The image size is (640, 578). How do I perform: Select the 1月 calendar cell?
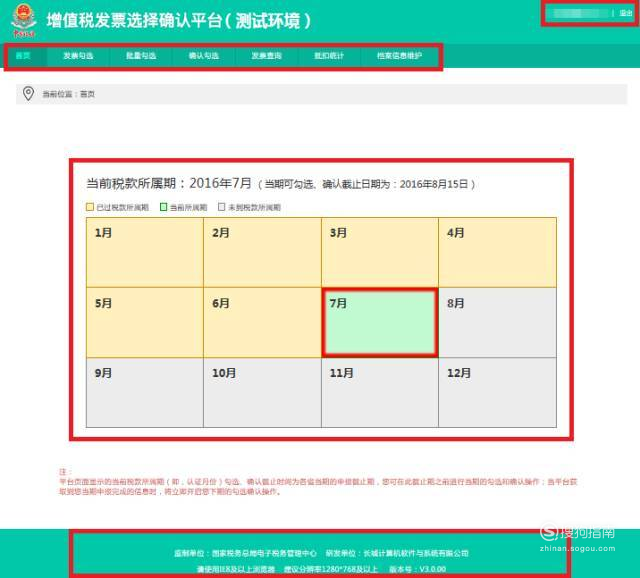tap(145, 252)
